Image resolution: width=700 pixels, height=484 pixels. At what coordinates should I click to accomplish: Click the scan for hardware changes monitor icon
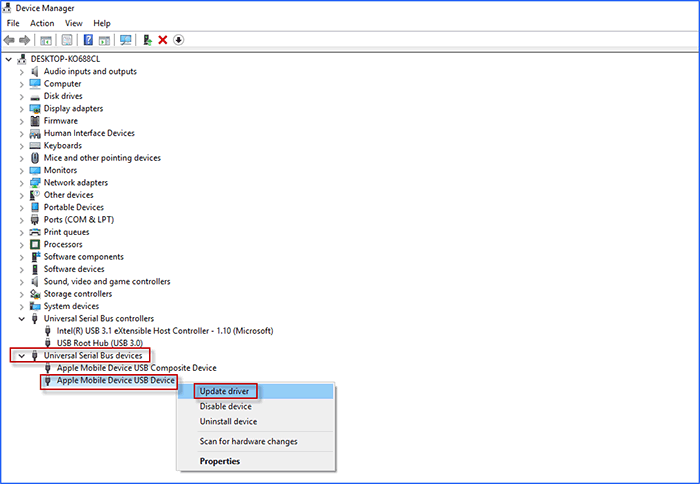tap(125, 40)
